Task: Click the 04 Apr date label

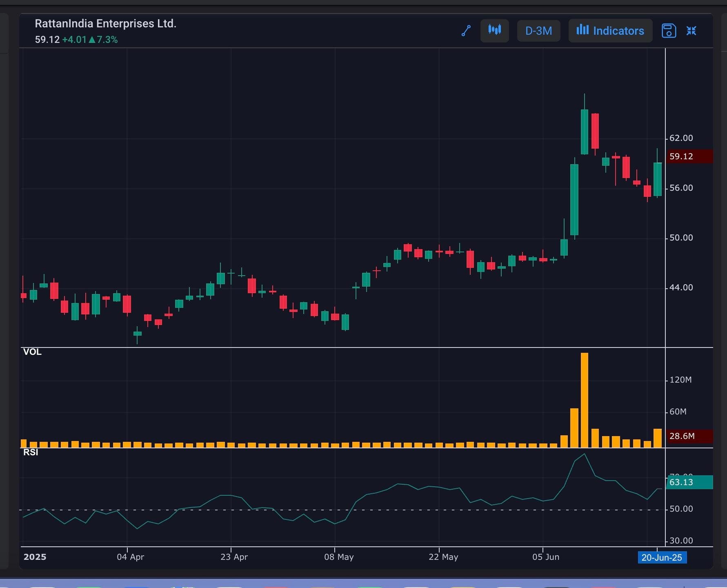Action: click(130, 557)
